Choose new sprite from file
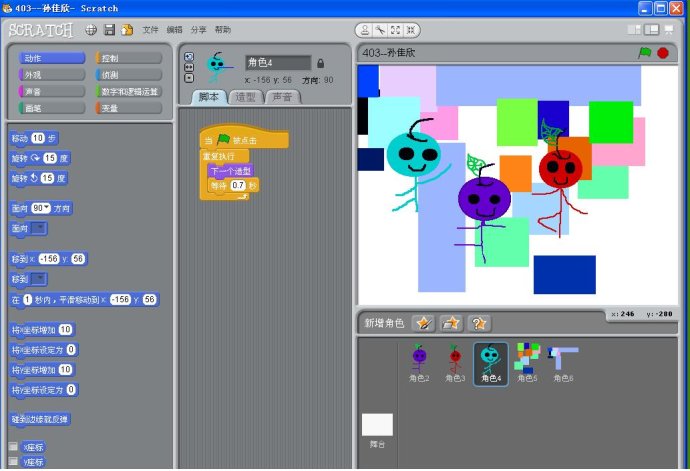Viewport: 690px width, 471px height. (x=451, y=322)
